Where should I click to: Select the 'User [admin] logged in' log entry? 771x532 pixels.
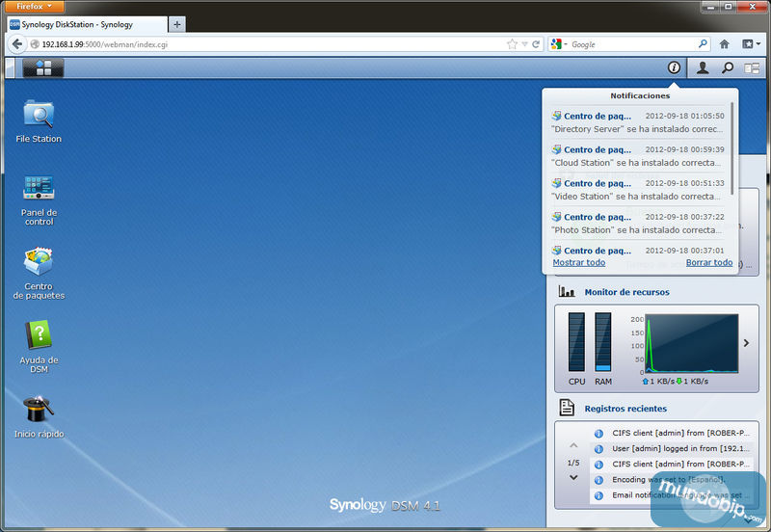[671, 448]
